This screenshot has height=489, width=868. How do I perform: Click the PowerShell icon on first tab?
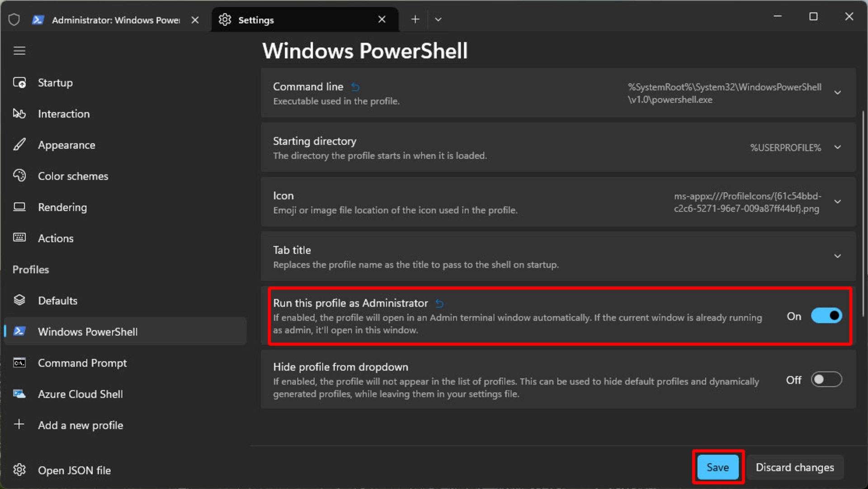38,20
